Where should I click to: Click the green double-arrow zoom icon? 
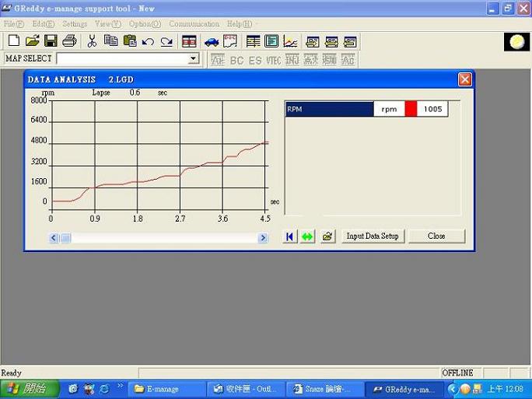307,236
